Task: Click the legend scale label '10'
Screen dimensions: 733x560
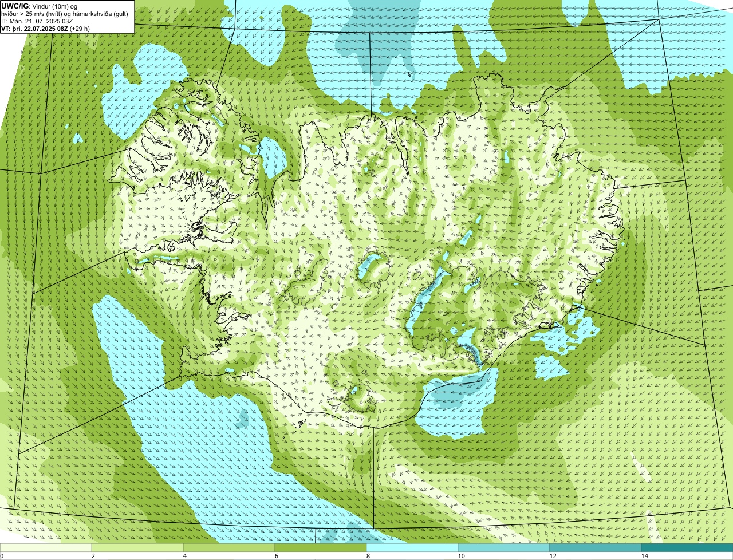Action: click(461, 556)
